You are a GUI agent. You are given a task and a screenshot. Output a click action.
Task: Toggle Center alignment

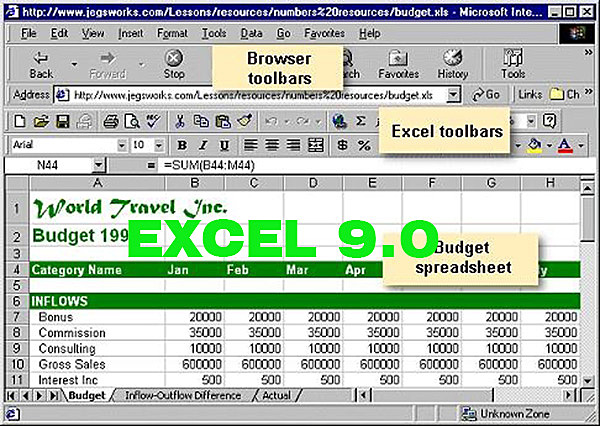click(272, 145)
